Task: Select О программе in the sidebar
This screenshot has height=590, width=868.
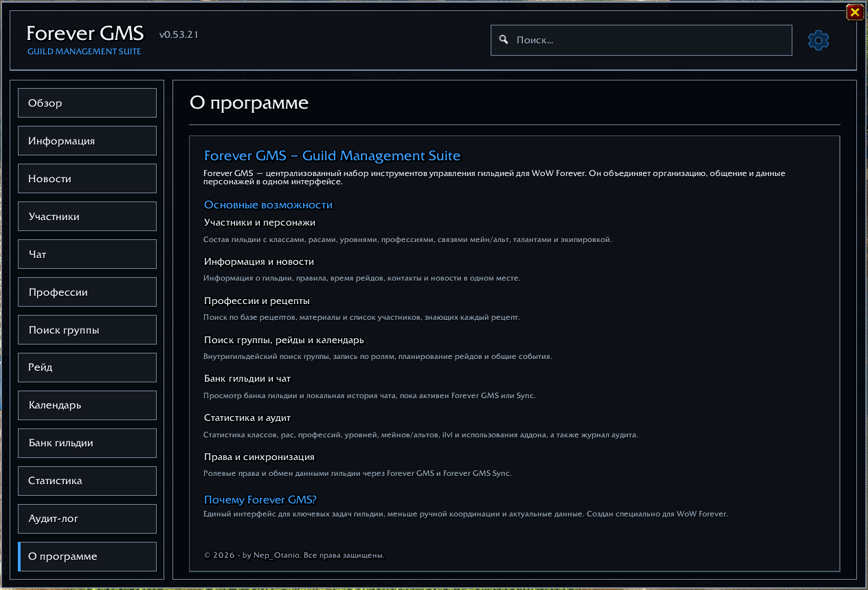Action: 87,556
